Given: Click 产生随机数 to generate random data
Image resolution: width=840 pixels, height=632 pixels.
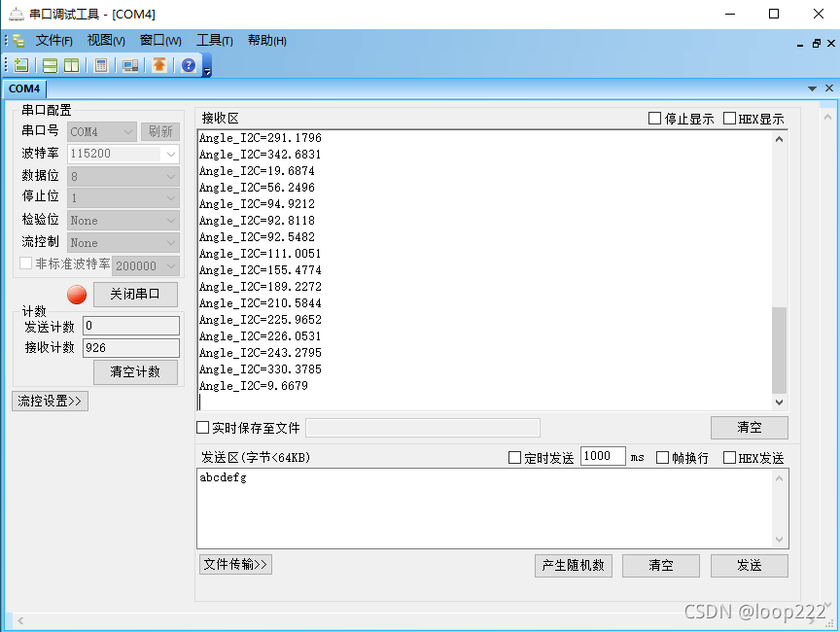Looking at the screenshot, I should [573, 565].
